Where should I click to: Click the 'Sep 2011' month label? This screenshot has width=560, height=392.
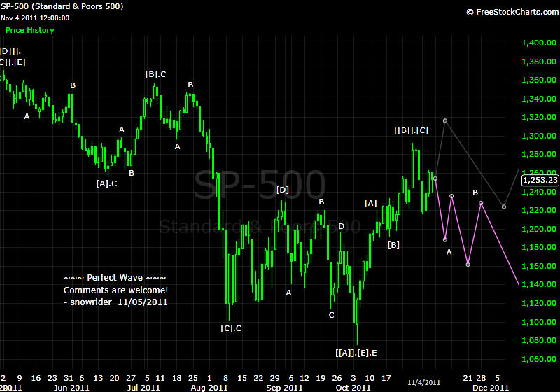click(x=284, y=388)
